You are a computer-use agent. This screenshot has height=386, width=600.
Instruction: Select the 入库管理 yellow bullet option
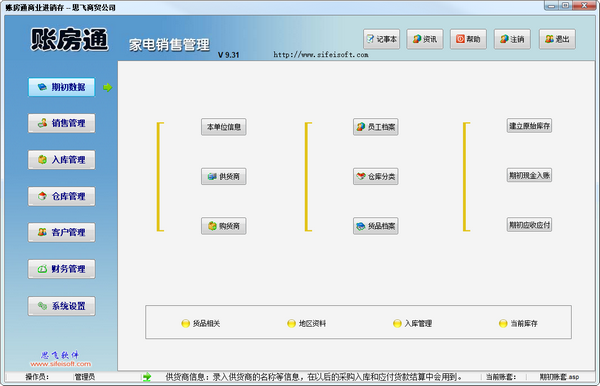click(x=413, y=324)
